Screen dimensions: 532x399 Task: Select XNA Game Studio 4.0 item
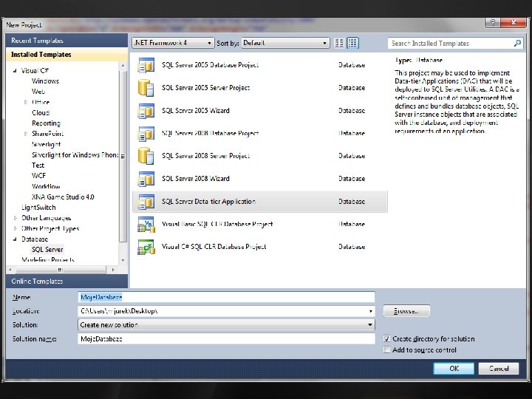tap(63, 197)
